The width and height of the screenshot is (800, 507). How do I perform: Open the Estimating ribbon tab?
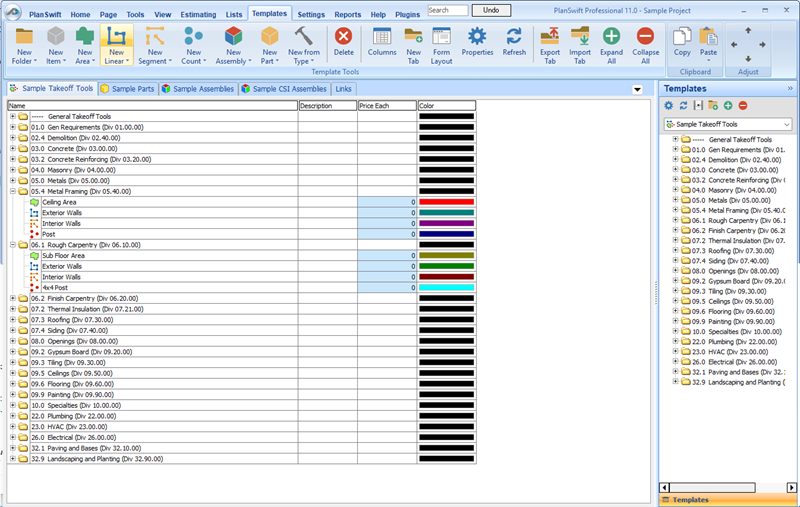coord(198,14)
